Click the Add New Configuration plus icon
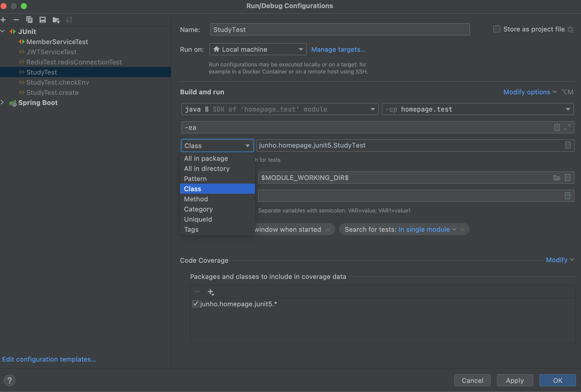Image resolution: width=581 pixels, height=392 pixels. coord(3,20)
